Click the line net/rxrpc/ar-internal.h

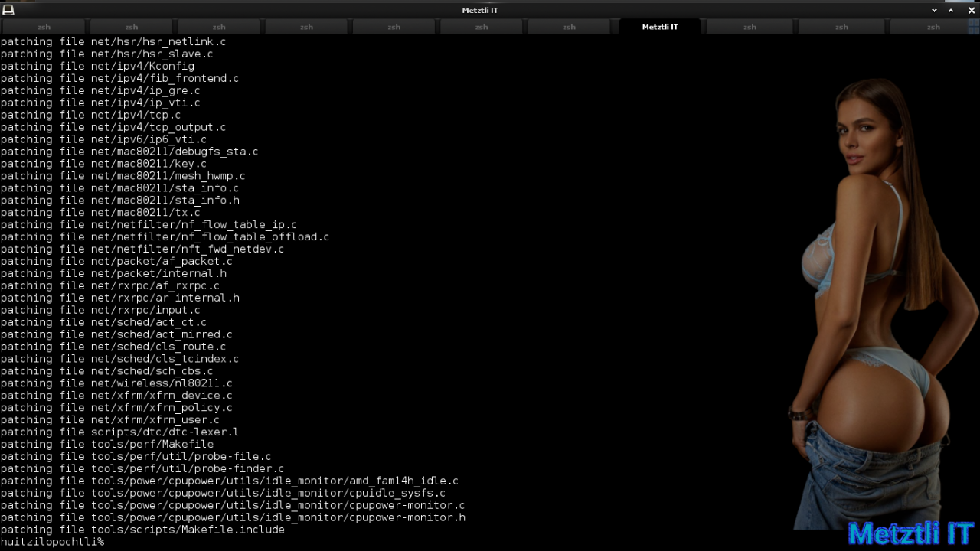119,298
